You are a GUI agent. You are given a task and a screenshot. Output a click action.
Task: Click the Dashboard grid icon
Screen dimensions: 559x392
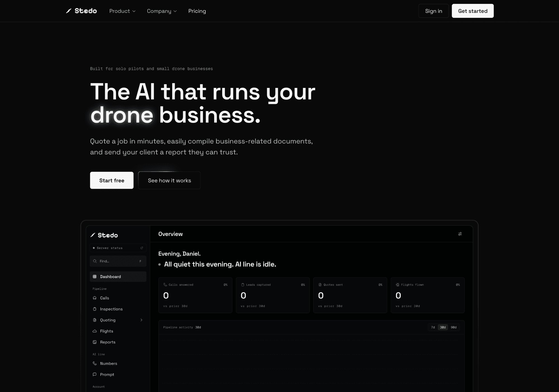click(95, 277)
